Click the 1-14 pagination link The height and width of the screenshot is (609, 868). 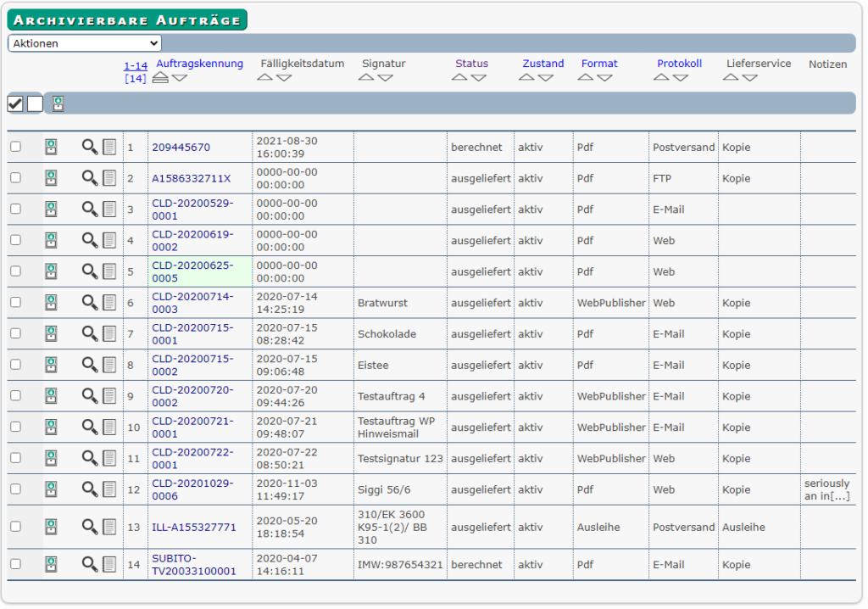(136, 66)
